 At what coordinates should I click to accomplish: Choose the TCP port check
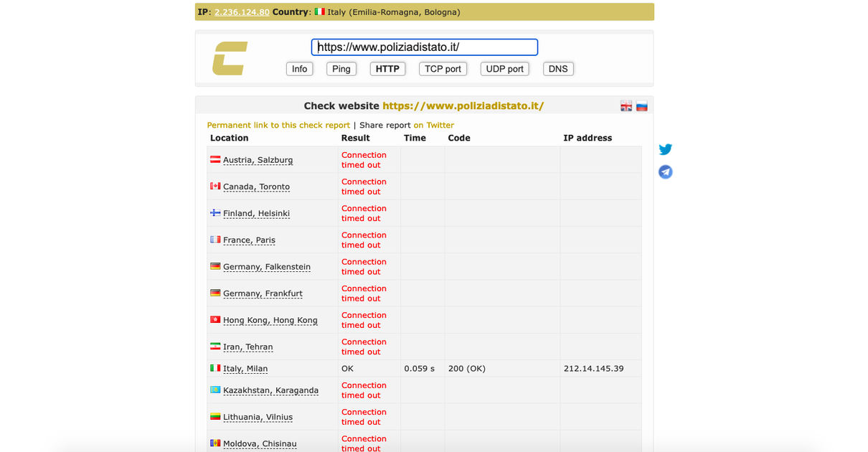[x=443, y=69]
